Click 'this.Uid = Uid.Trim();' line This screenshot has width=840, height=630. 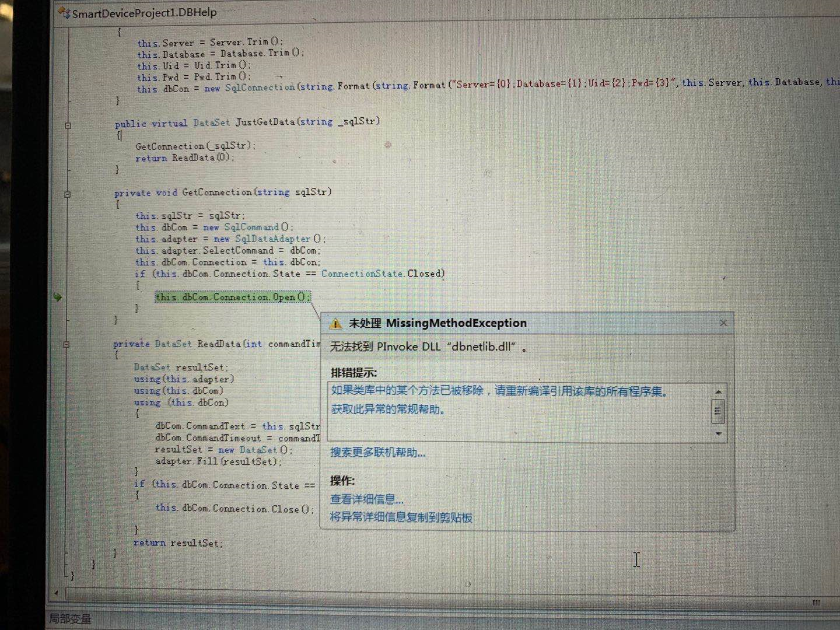pyautogui.click(x=194, y=65)
